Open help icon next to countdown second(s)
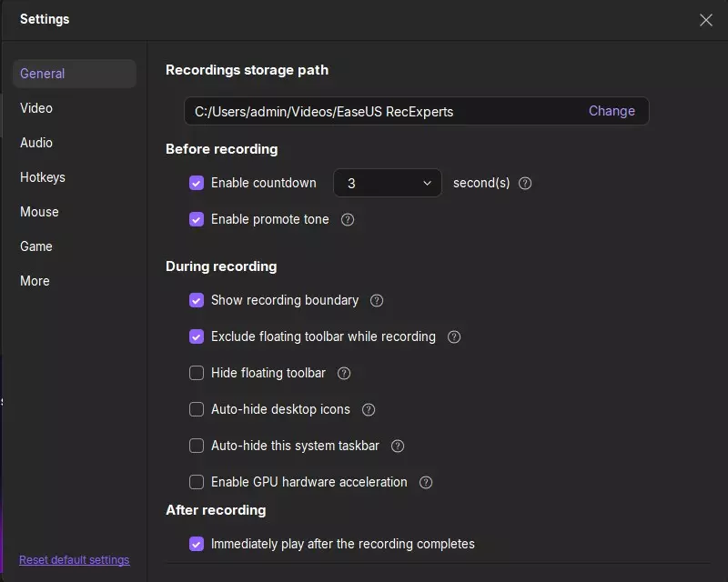The width and height of the screenshot is (728, 582). coord(525,184)
